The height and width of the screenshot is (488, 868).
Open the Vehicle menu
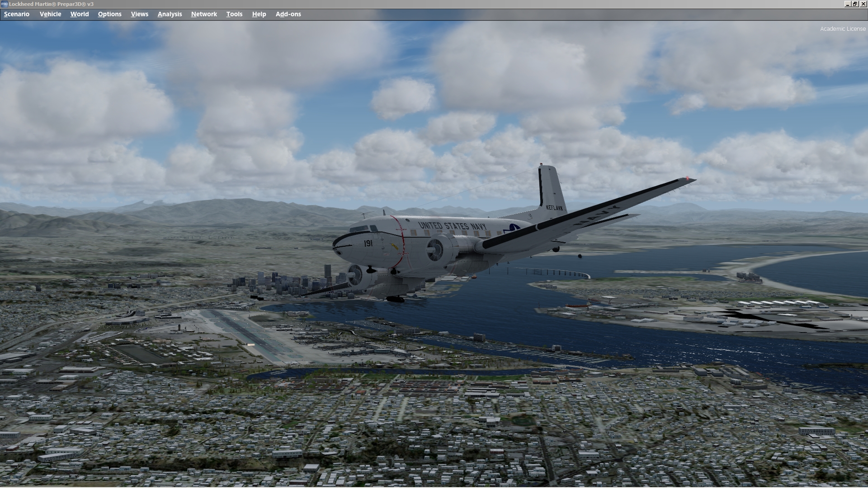[50, 14]
